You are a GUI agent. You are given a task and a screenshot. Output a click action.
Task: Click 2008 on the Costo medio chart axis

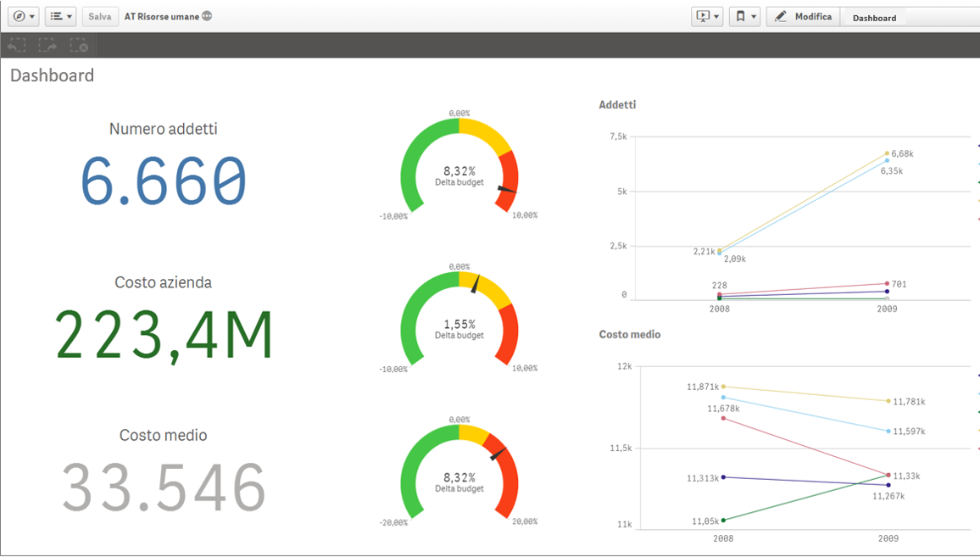coord(724,538)
